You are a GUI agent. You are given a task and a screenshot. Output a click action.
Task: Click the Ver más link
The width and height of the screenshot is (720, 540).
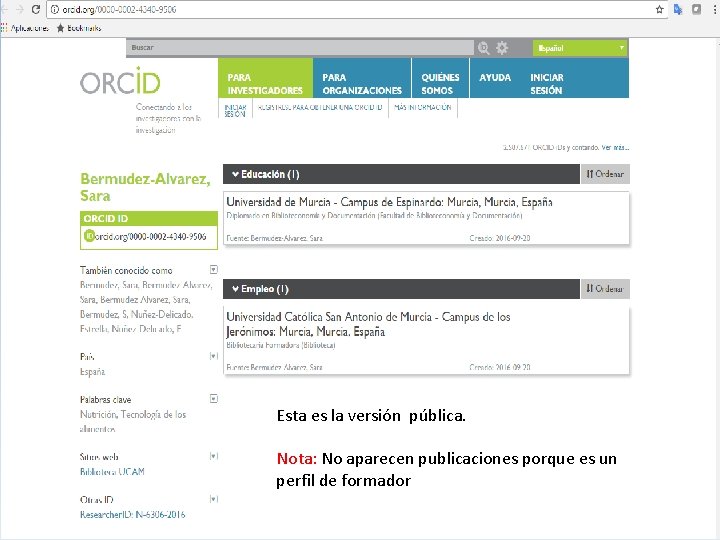[615, 147]
